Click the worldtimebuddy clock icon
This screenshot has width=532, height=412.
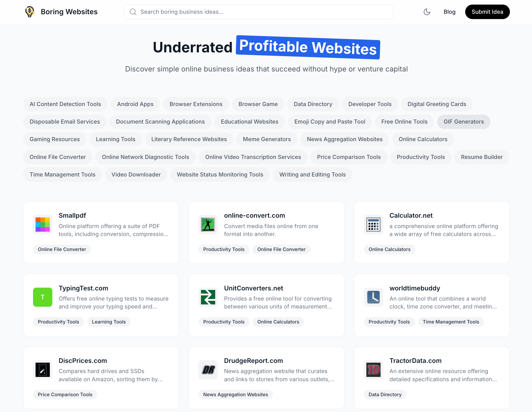373,297
